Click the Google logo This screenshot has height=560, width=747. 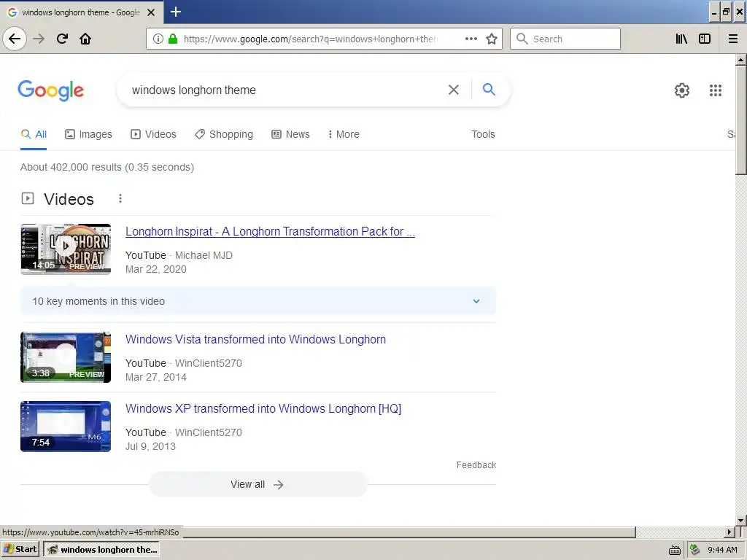[50, 90]
